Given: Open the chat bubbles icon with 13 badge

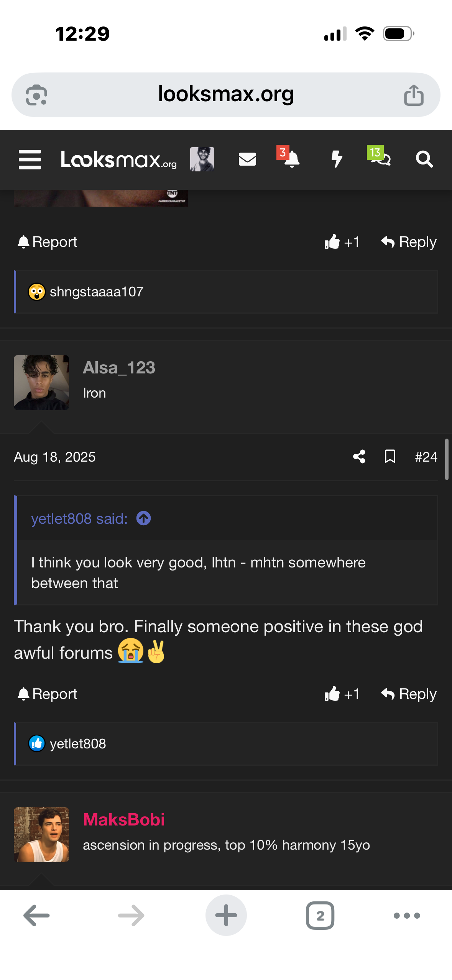Looking at the screenshot, I should point(380,158).
